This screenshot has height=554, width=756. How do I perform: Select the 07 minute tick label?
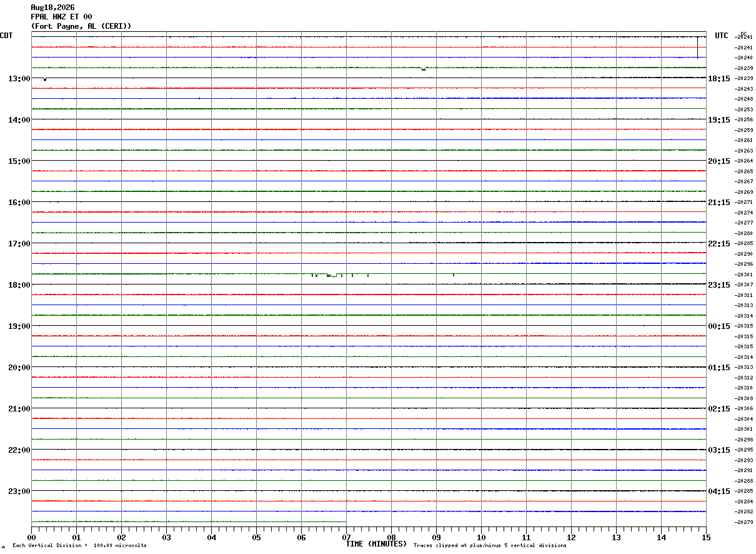[x=346, y=537]
